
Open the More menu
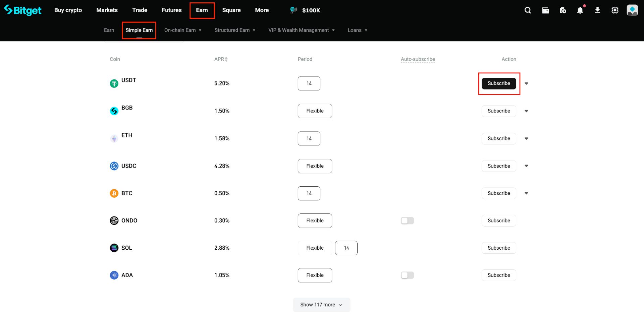pyautogui.click(x=262, y=10)
